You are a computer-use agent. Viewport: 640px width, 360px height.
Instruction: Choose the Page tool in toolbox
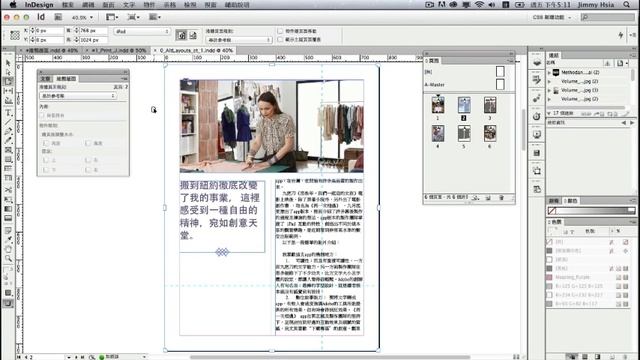[8, 81]
